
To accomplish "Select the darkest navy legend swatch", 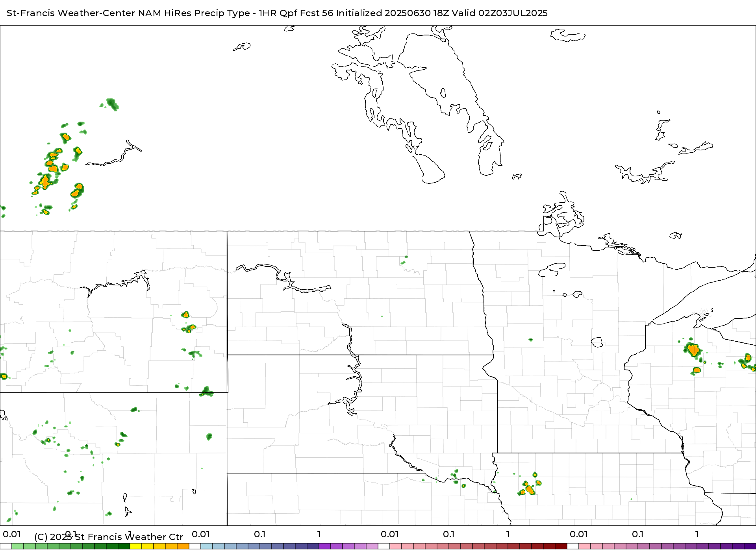I will (x=313, y=546).
